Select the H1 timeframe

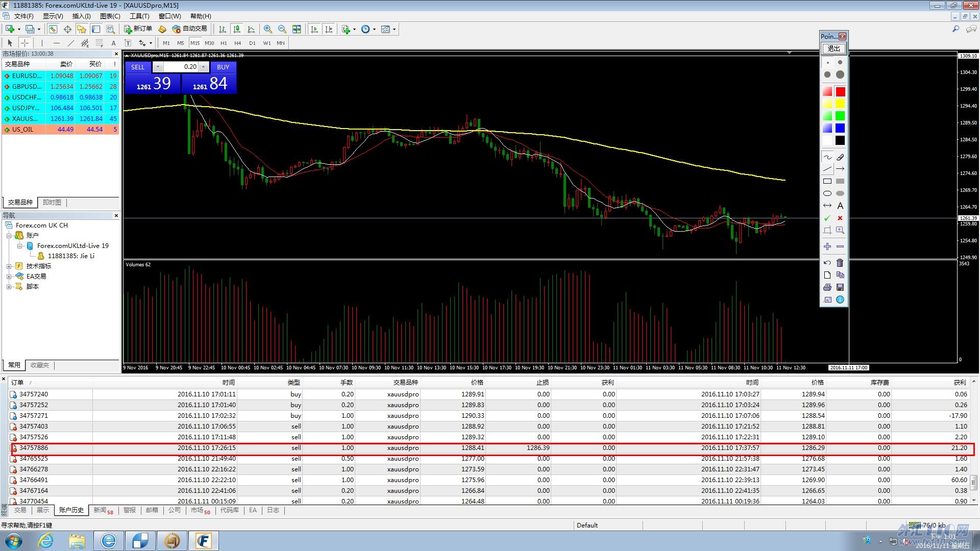click(x=224, y=43)
